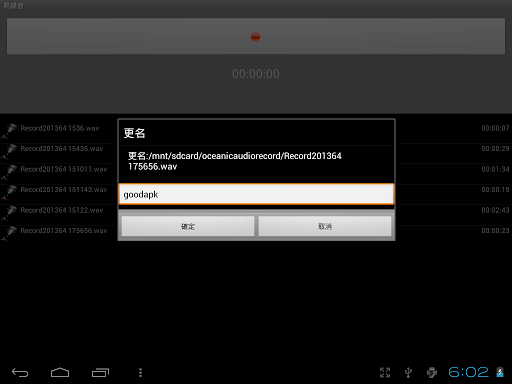The height and width of the screenshot is (384, 512).
Task: Tap the red record button
Action: tap(256, 36)
